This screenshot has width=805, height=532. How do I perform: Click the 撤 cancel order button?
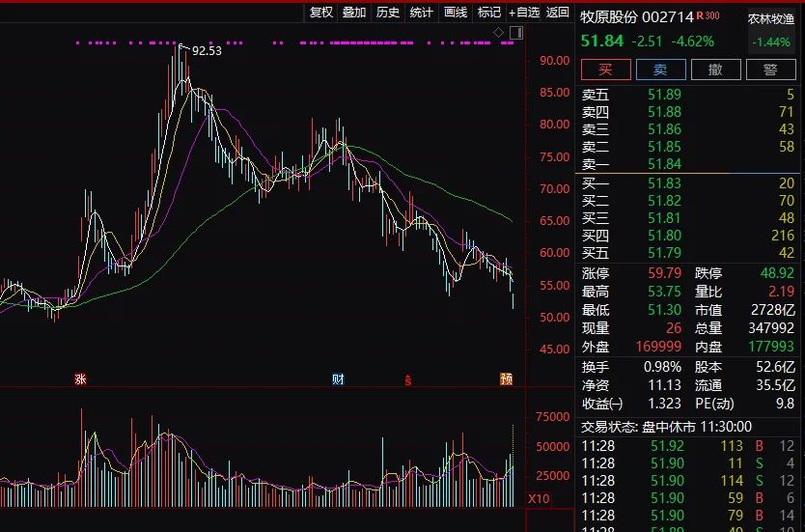[x=715, y=70]
